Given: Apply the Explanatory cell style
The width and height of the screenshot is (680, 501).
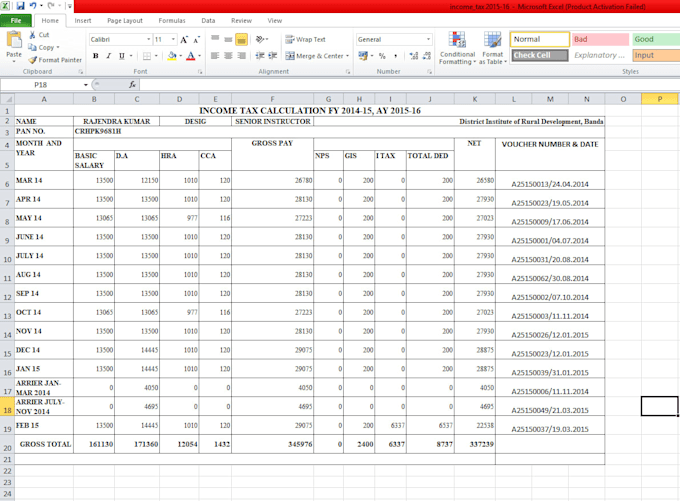Looking at the screenshot, I should click(601, 56).
